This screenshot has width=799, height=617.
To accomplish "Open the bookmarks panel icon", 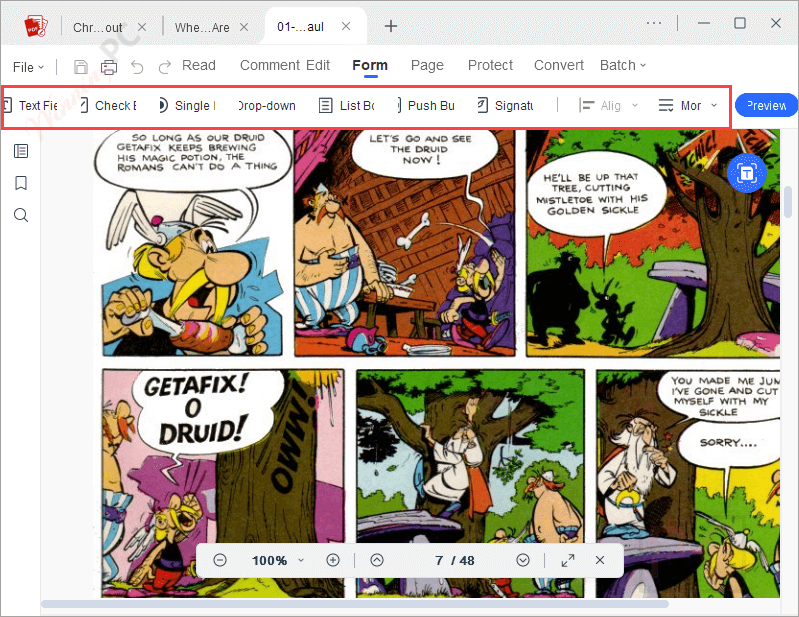I will click(x=21, y=183).
